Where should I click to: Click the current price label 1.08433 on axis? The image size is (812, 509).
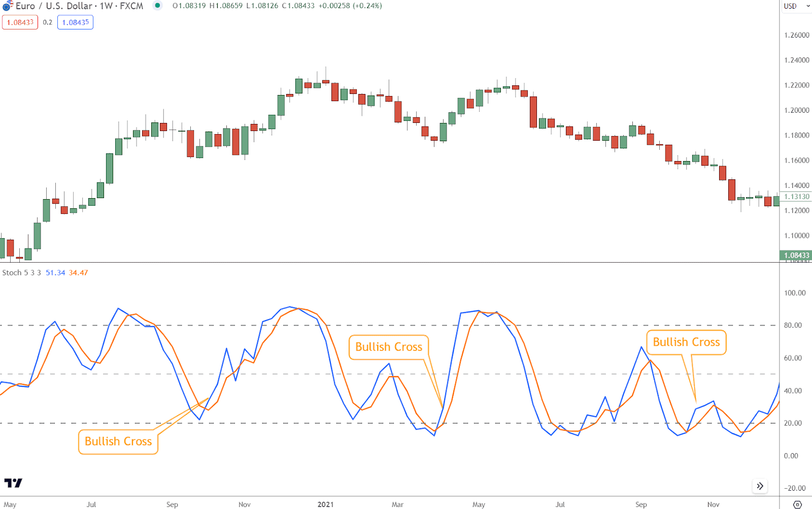point(796,256)
